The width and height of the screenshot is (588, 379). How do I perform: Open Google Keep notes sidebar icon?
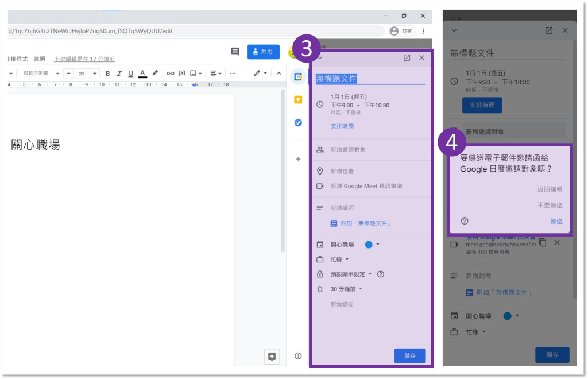point(298,99)
